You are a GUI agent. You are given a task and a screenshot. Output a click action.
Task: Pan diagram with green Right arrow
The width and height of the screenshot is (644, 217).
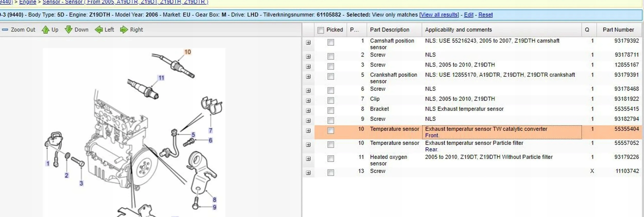(124, 30)
